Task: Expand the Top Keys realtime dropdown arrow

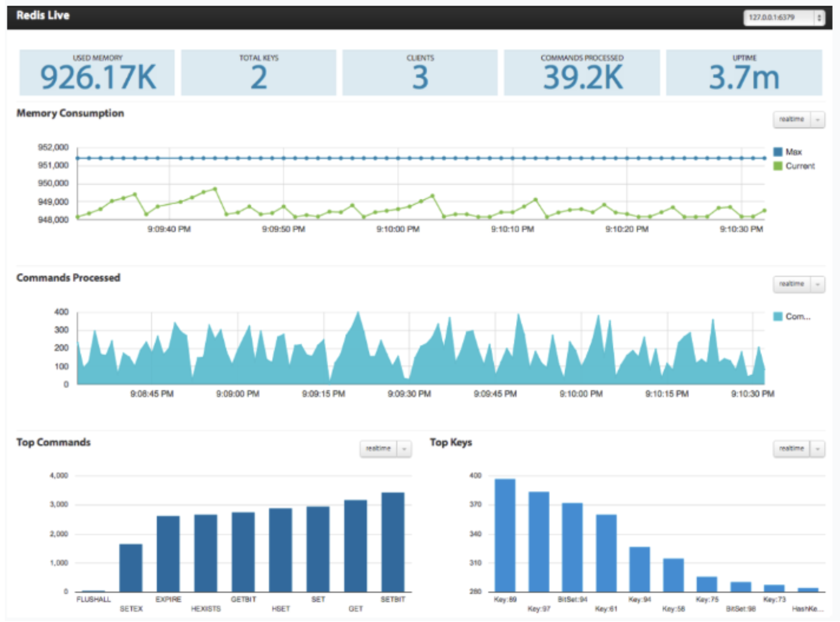Action: pos(818,448)
